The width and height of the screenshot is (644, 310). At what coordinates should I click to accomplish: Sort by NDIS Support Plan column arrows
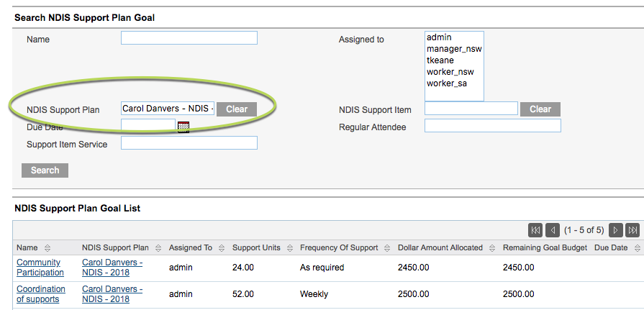click(x=158, y=248)
